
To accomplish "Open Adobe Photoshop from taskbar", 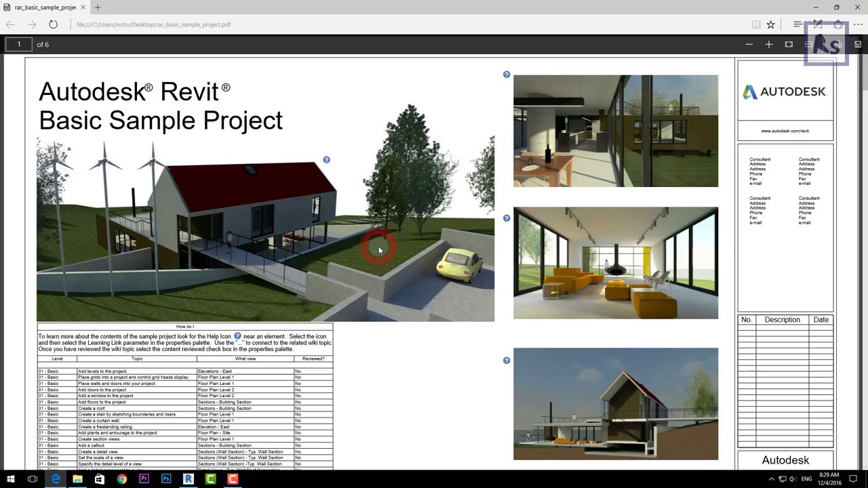I will (166, 479).
